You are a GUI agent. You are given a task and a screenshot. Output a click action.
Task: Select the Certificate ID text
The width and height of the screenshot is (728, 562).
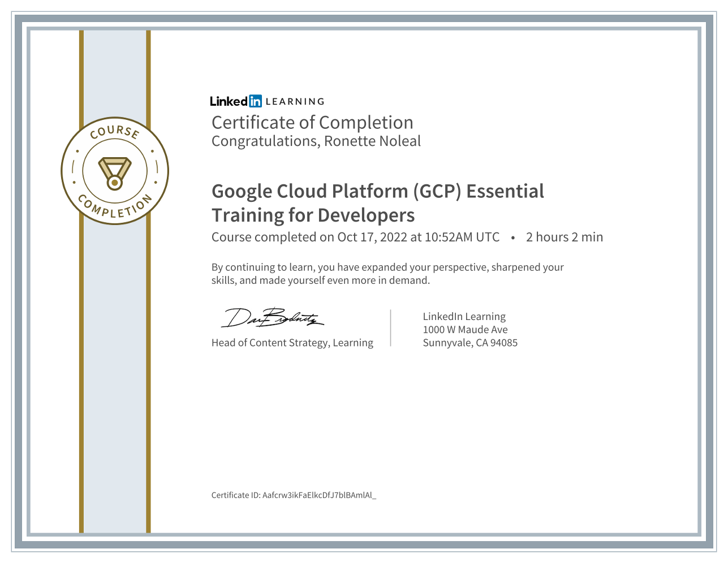coord(295,495)
